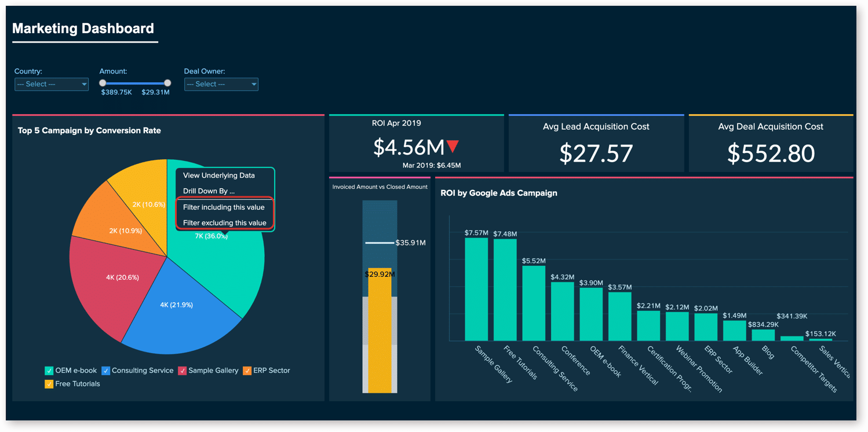Select Filter excluding this value

(x=225, y=223)
